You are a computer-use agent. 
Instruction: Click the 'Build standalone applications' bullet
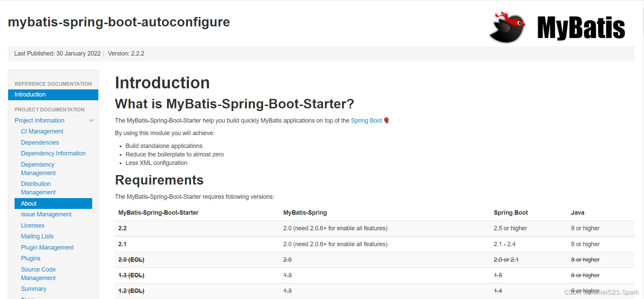(x=164, y=146)
